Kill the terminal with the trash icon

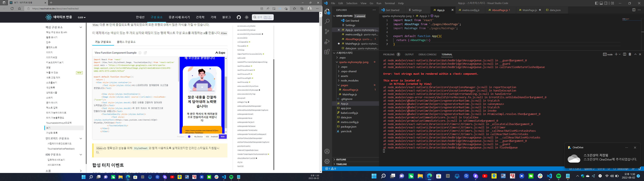coord(630,54)
